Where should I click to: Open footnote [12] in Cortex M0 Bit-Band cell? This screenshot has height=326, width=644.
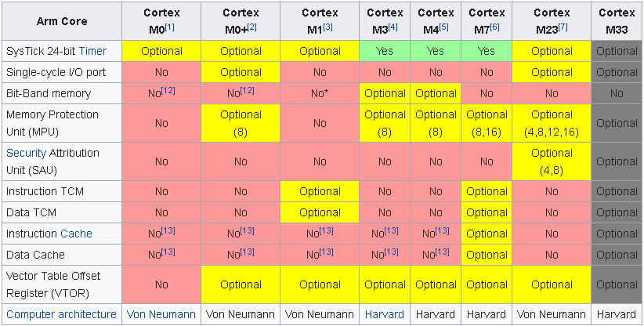(168, 90)
